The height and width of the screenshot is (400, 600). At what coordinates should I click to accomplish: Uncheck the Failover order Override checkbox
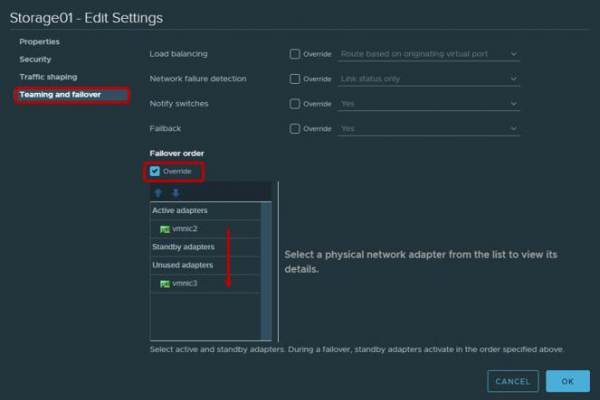coord(155,171)
